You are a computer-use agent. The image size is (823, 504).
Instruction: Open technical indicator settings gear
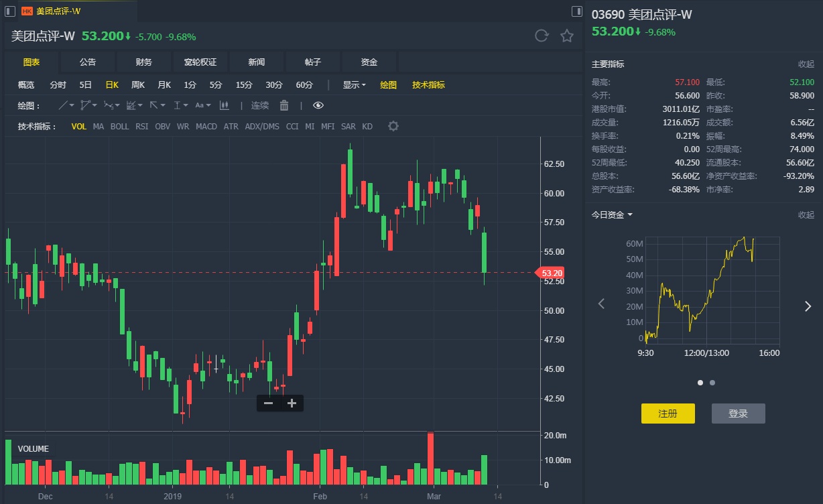[393, 126]
